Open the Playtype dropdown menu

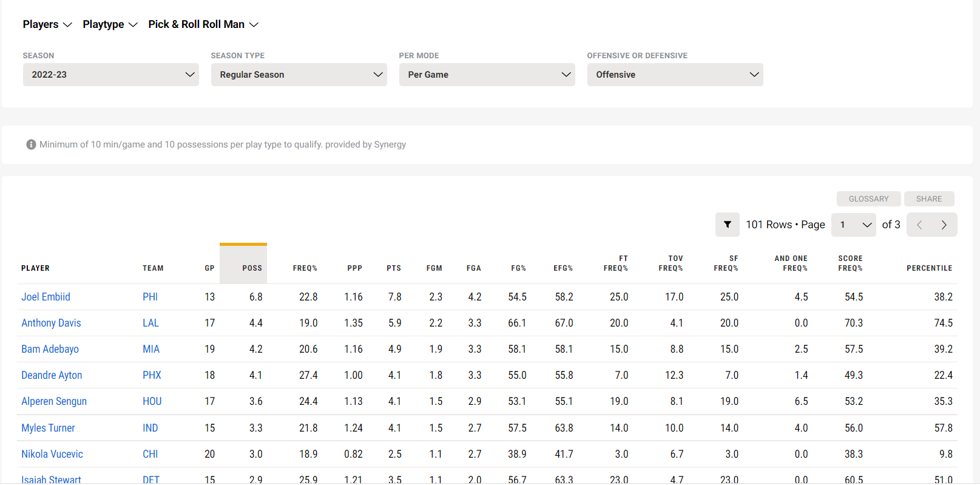(x=110, y=24)
